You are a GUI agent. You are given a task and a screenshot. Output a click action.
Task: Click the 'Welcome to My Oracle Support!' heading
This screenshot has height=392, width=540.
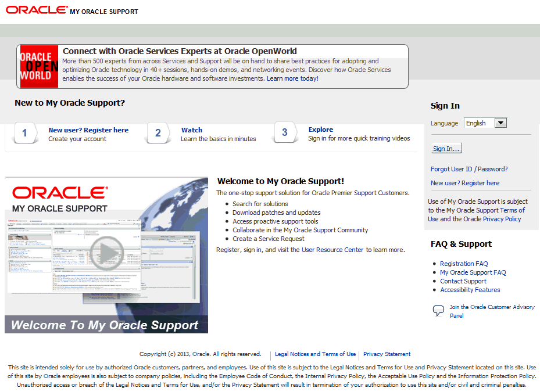(x=281, y=181)
